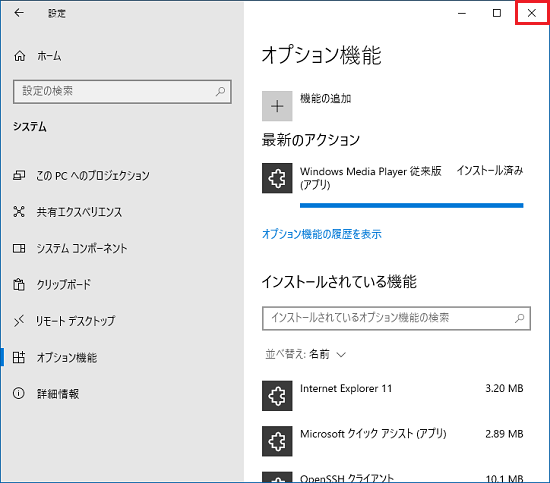Go back with the back arrow
Viewport: 550px width, 483px height.
tap(19, 13)
